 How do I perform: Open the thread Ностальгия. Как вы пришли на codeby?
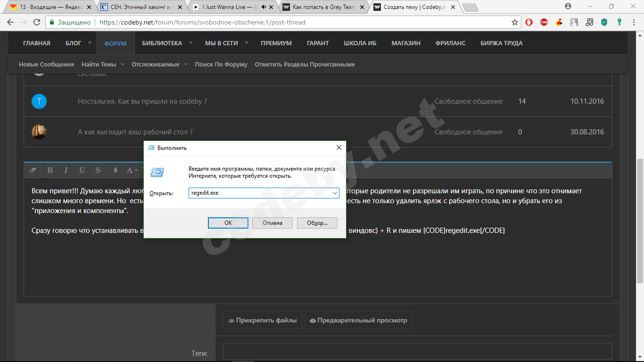142,101
